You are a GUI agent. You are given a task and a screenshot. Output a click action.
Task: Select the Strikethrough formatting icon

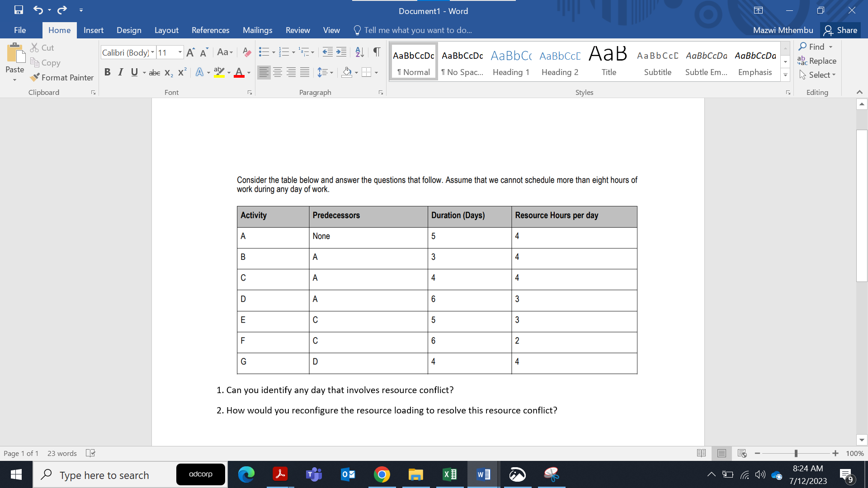coord(154,72)
